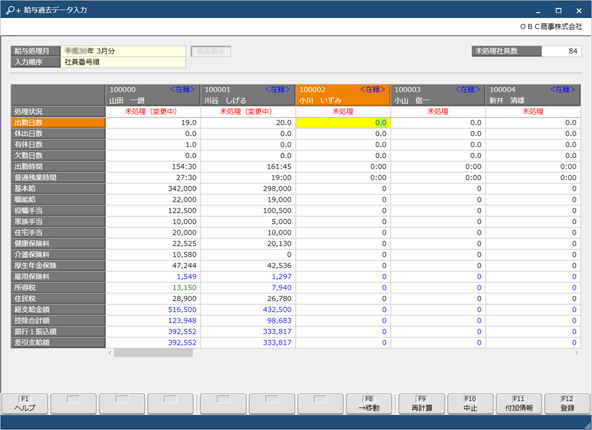The image size is (592, 430).
Task: Click the 給与処理月 input field
Action: [x=123, y=51]
